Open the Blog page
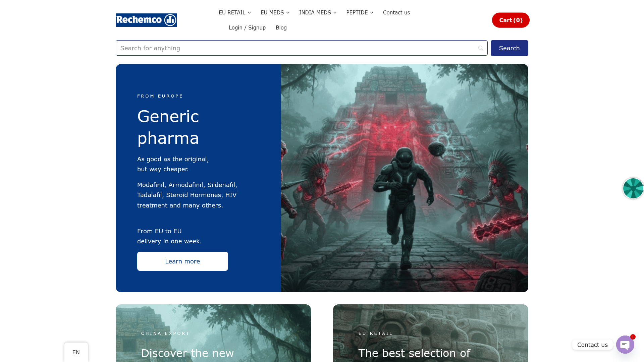The height and width of the screenshot is (362, 644). [281, 28]
